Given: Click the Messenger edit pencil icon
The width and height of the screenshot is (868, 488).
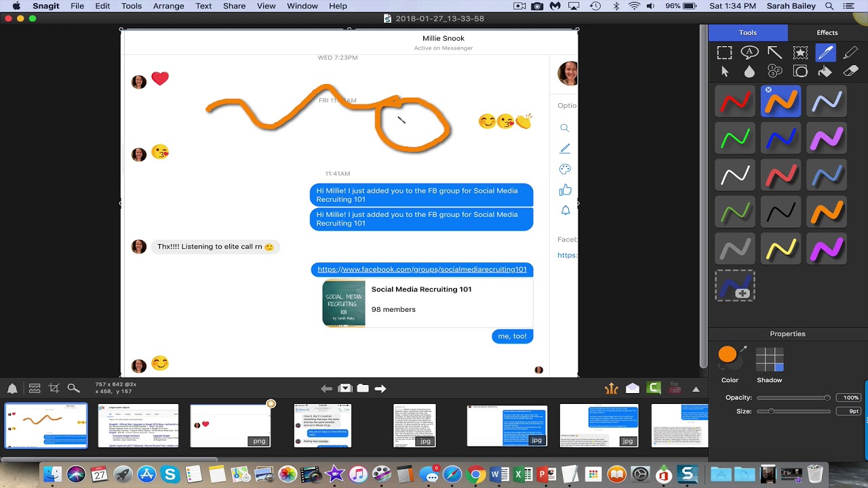Looking at the screenshot, I should [565, 148].
